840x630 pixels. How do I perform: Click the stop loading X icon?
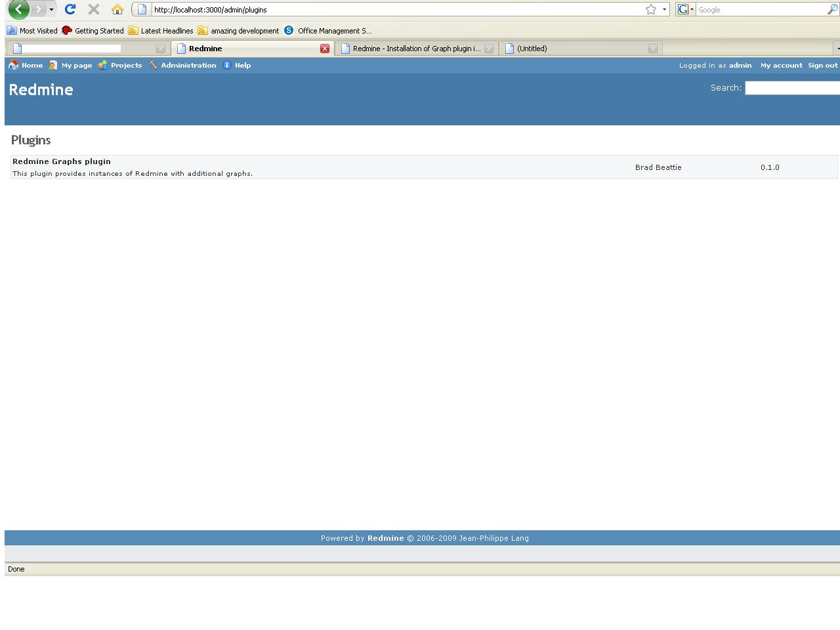tap(94, 9)
